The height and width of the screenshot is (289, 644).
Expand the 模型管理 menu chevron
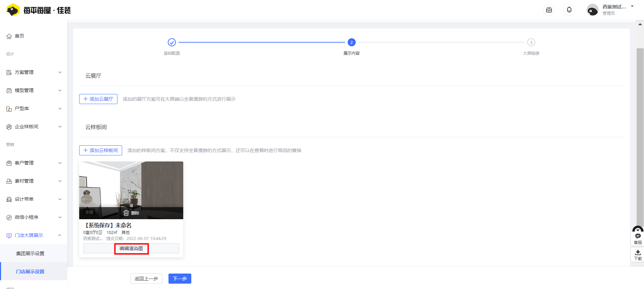60,91
